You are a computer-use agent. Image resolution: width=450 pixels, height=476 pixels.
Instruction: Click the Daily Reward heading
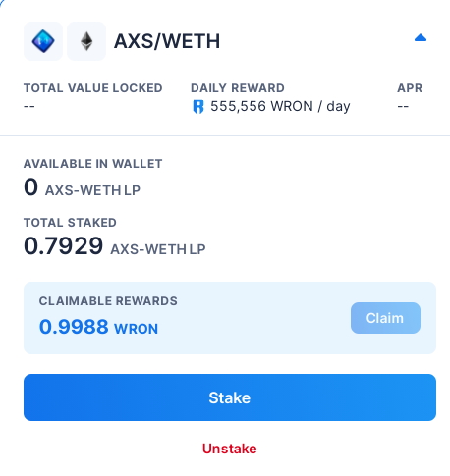coord(238,88)
